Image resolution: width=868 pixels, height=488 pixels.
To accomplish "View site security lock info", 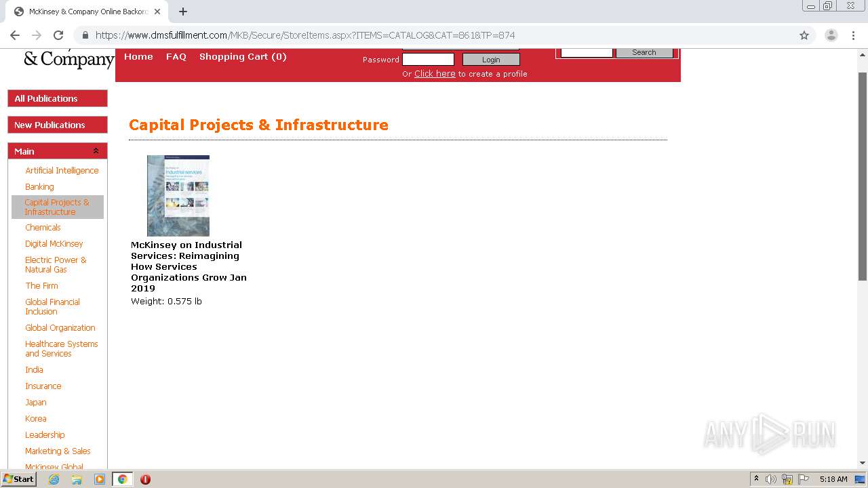I will [85, 35].
